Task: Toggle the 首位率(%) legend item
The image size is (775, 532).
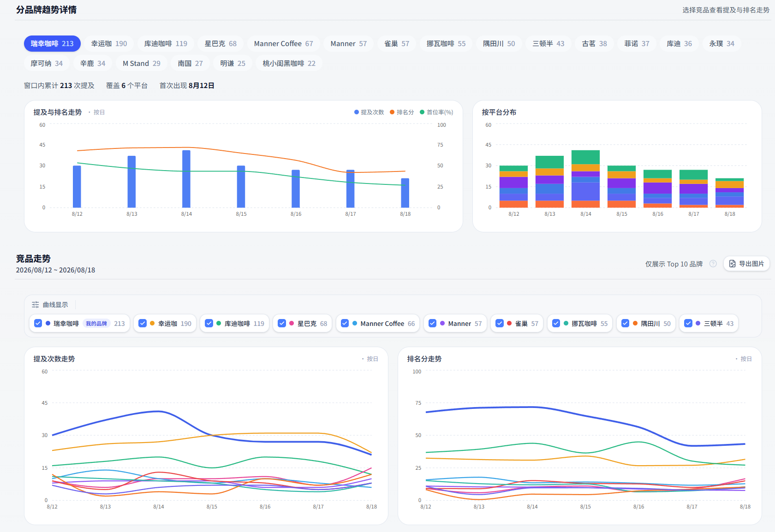Action: [436, 112]
